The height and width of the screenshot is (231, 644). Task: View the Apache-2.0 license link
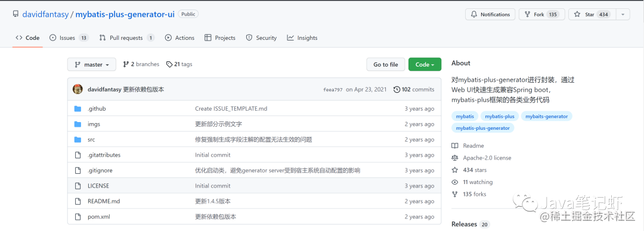(x=487, y=158)
